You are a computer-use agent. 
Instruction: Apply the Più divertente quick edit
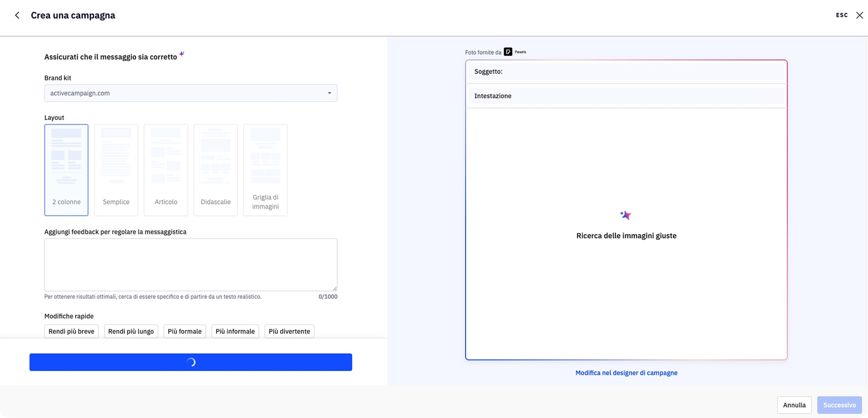pyautogui.click(x=289, y=331)
